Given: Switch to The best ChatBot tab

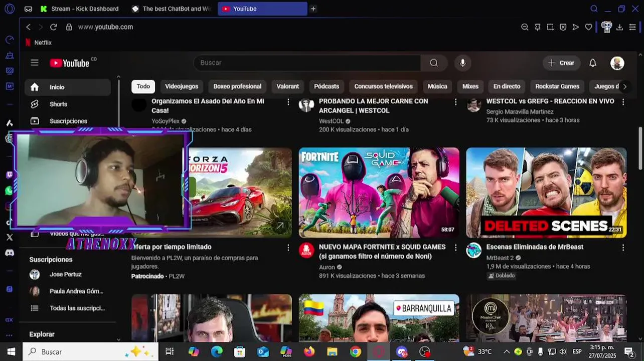Looking at the screenshot, I should tap(172, 9).
